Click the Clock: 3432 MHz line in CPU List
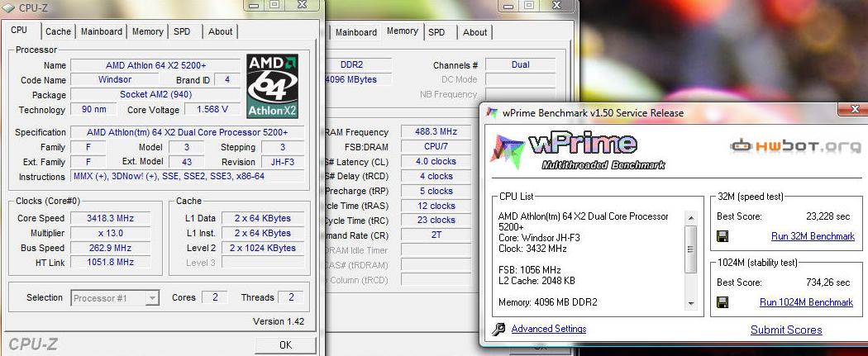868x356 pixels. (532, 249)
